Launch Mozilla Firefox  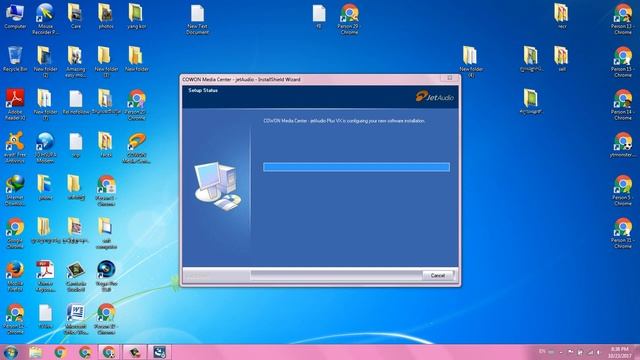tap(15, 277)
